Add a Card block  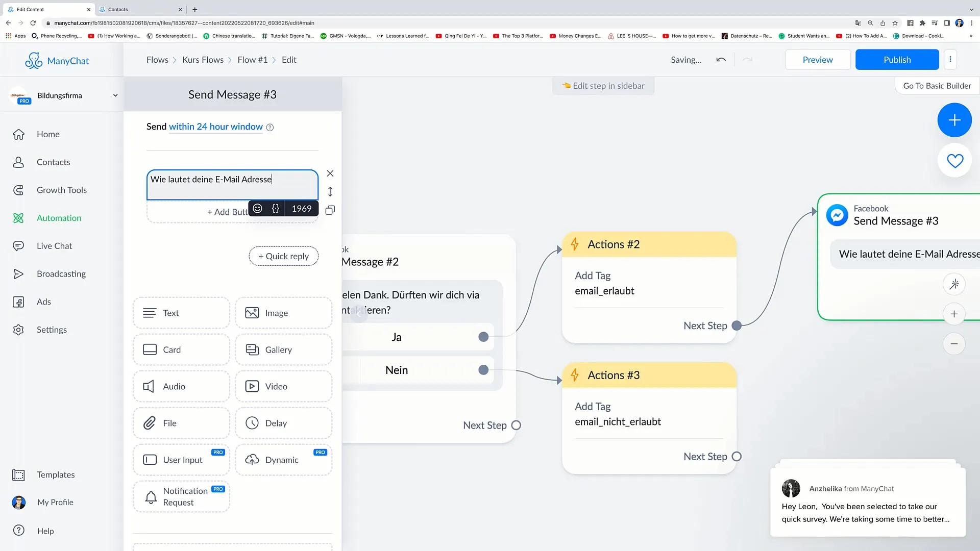[181, 350]
